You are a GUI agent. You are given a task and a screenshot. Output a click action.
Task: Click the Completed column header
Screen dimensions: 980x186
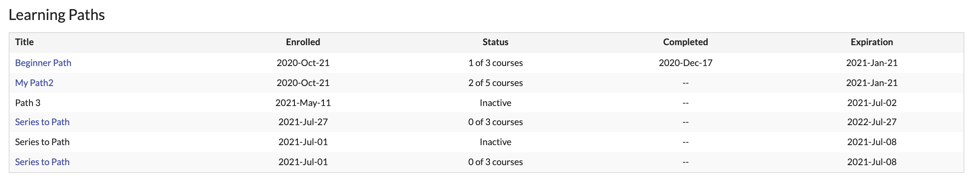[686, 42]
